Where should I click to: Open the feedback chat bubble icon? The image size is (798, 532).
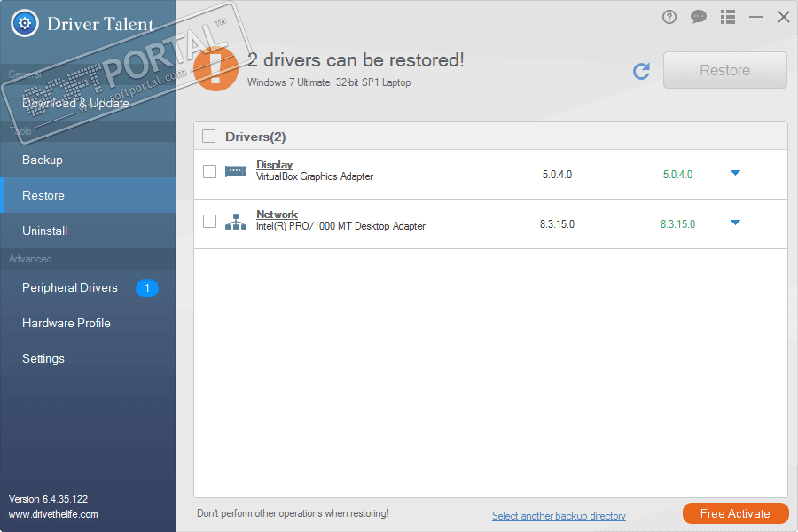(x=699, y=18)
